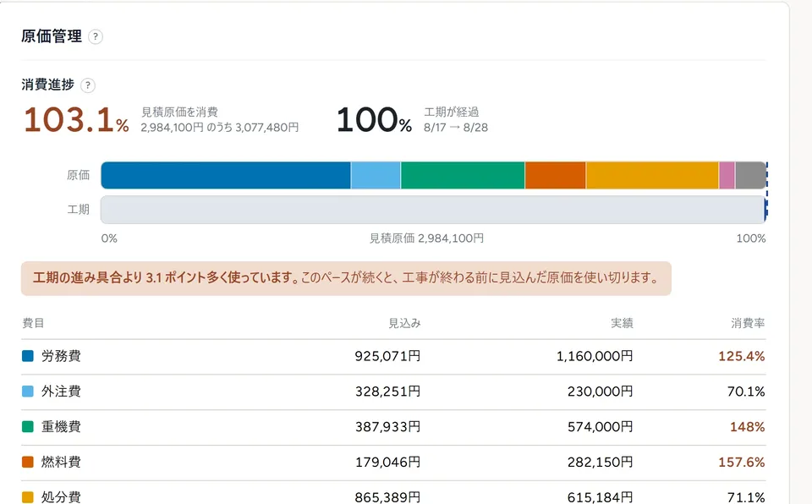Click the 100% axis label under bars
This screenshot has height=504, width=812.
[751, 238]
